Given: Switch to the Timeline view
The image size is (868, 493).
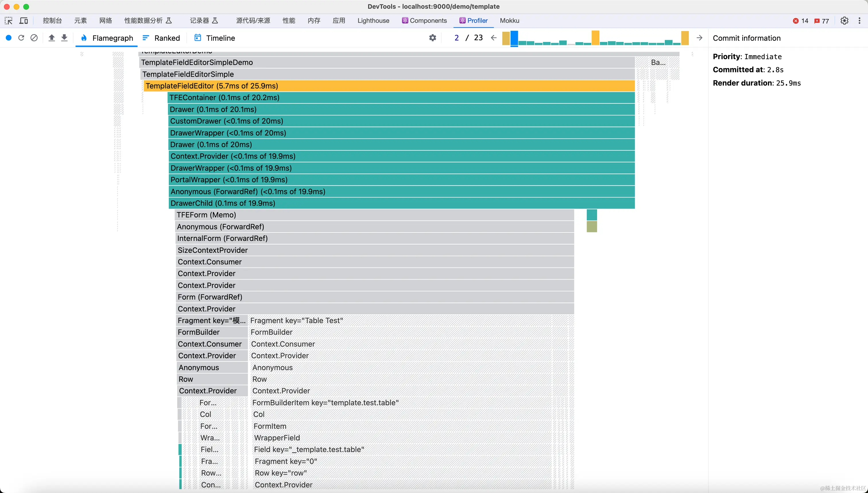Looking at the screenshot, I should tap(214, 38).
